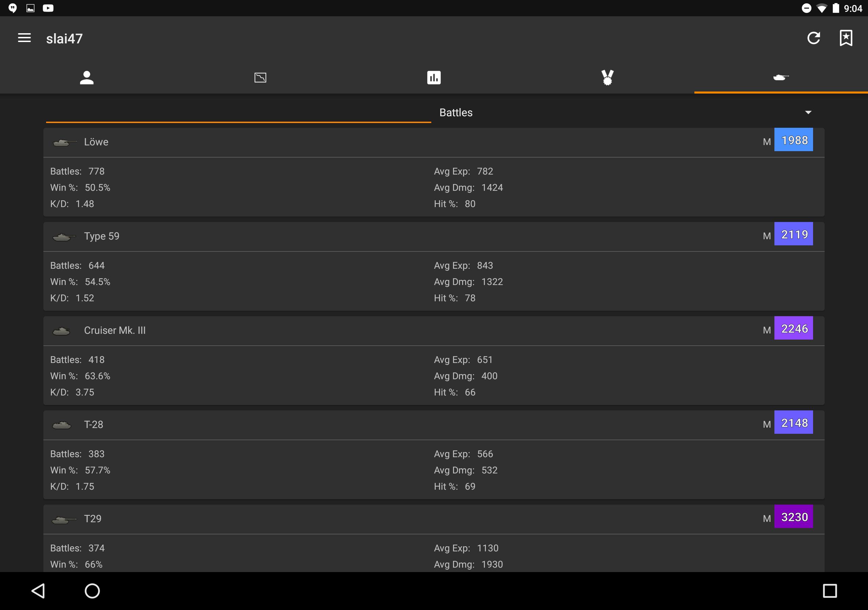Tap the blue 1988 rating badge
Viewport: 868px width, 610px height.
point(793,140)
